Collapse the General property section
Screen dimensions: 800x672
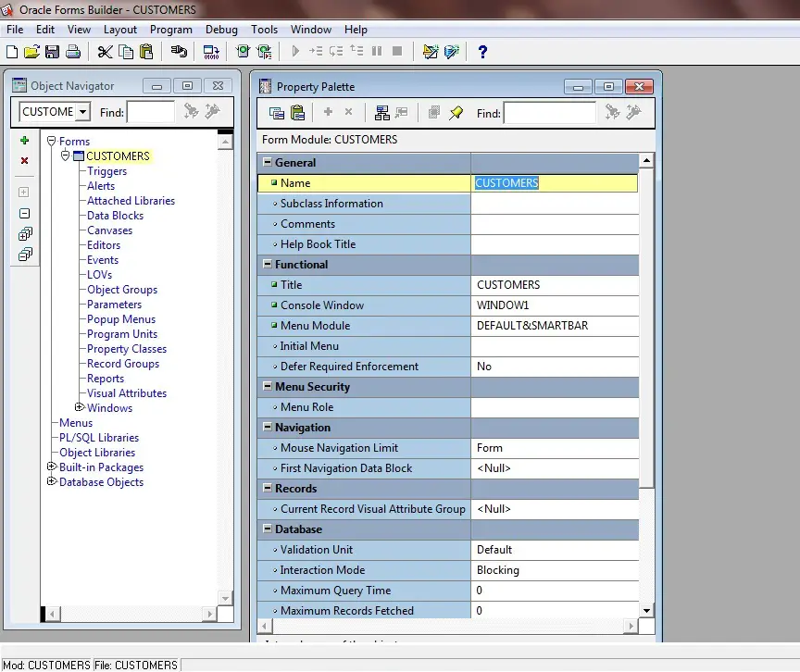click(x=267, y=162)
